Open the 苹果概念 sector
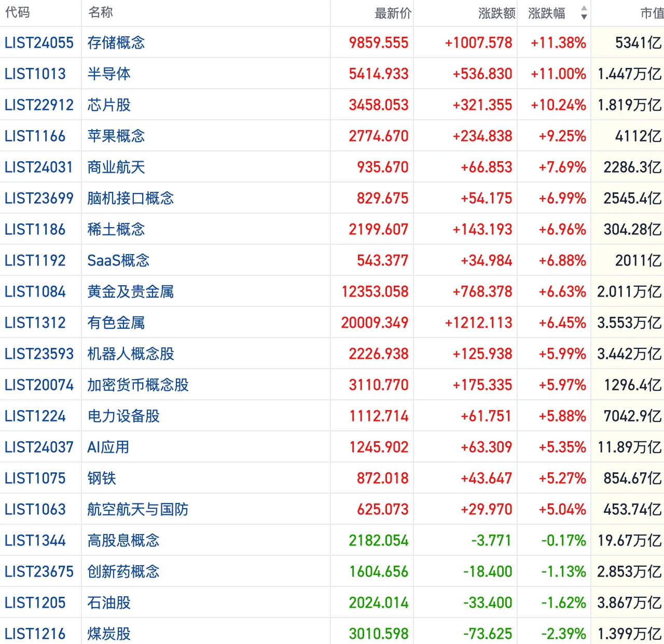The image size is (664, 644). (116, 136)
